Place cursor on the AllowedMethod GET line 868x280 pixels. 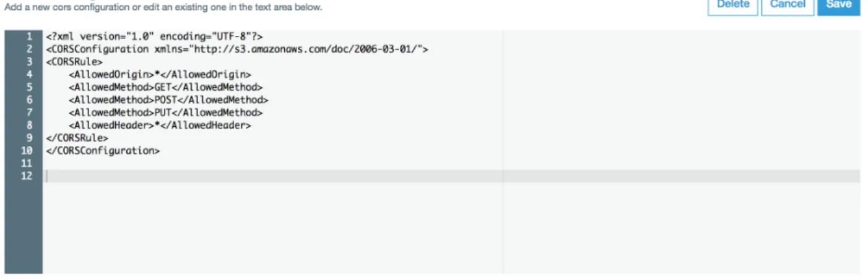point(165,87)
